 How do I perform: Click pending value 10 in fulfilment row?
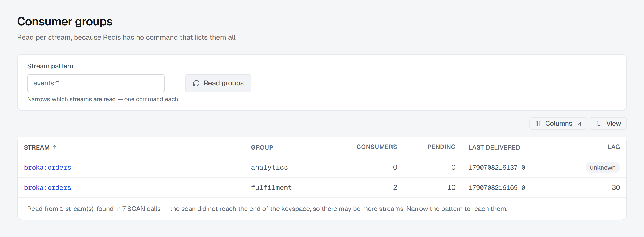pos(451,187)
